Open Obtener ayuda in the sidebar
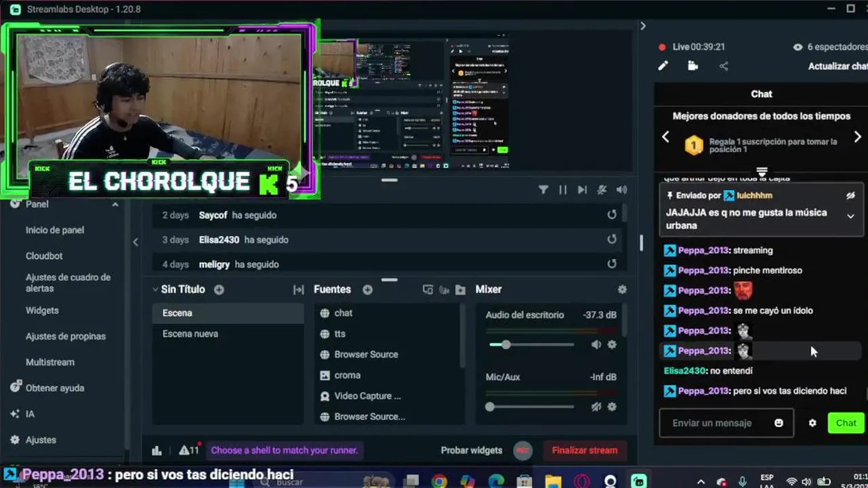Viewport: 868px width, 488px height. [x=55, y=388]
